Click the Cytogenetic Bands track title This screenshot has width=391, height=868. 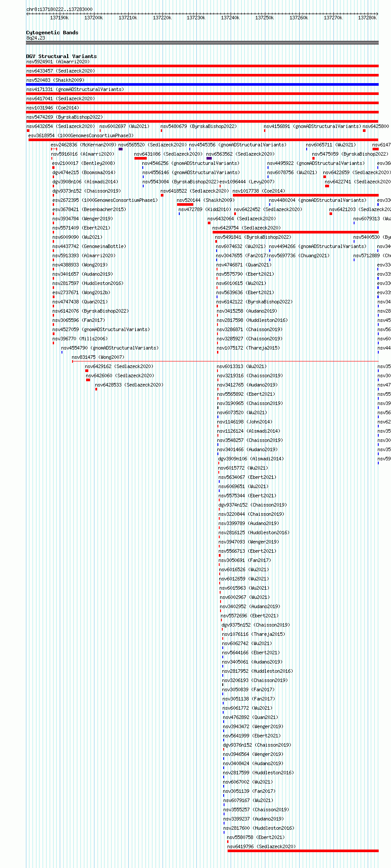52,33
